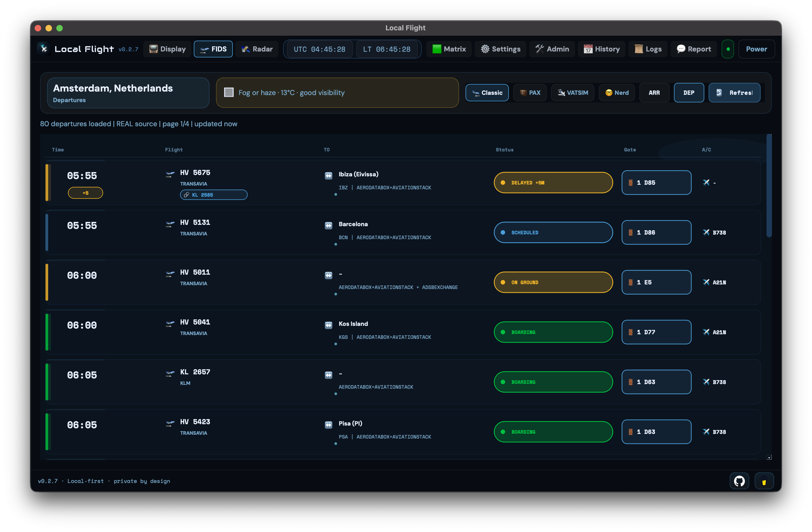The image size is (812, 532).
Task: Open the Display tab
Action: [167, 49]
